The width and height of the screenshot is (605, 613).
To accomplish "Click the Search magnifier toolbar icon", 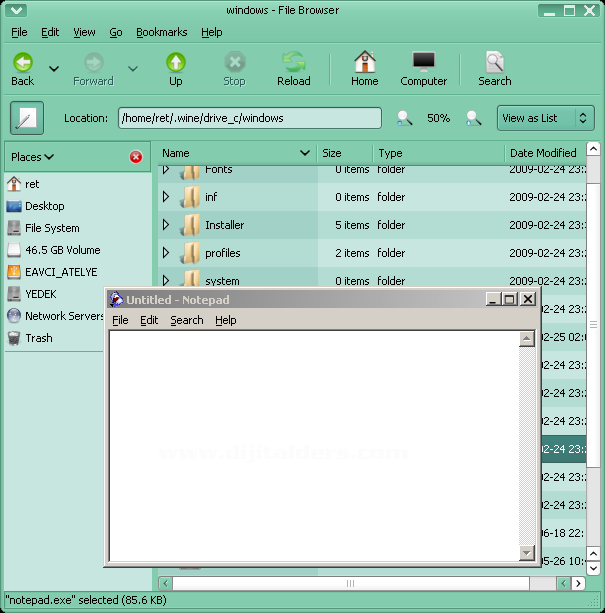I will pyautogui.click(x=494, y=62).
